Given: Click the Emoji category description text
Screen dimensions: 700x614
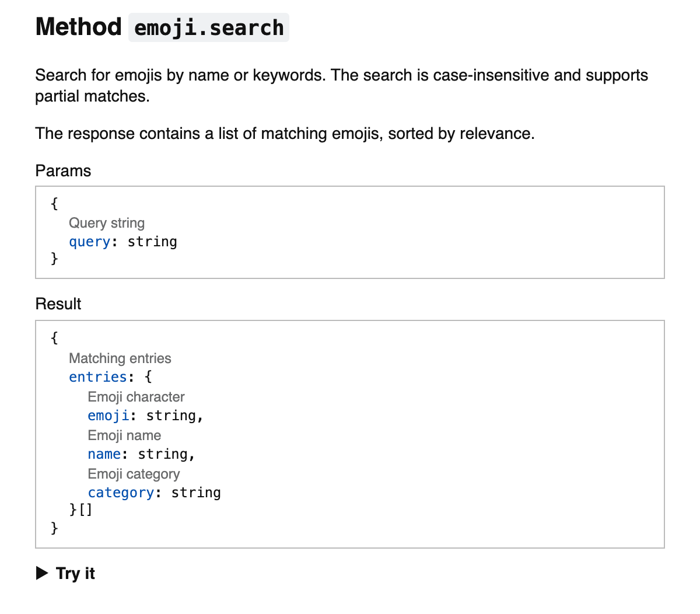Looking at the screenshot, I should coord(134,474).
